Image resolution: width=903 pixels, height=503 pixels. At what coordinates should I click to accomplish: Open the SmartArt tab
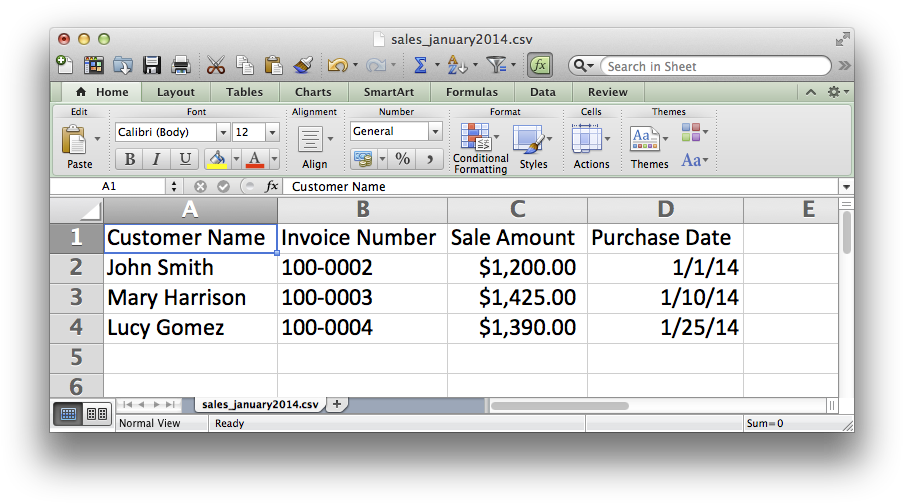click(389, 92)
